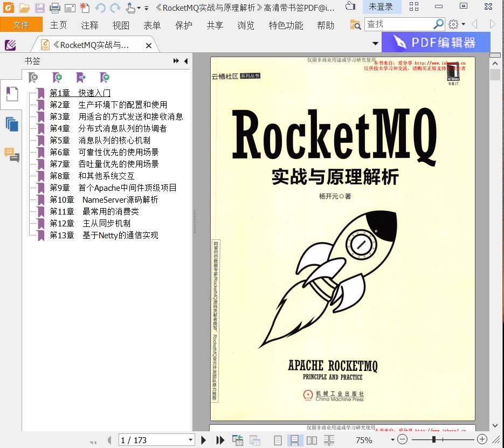504x448 pixels.
Task: Open the Bookmarks side panel icon
Action: coord(12,94)
